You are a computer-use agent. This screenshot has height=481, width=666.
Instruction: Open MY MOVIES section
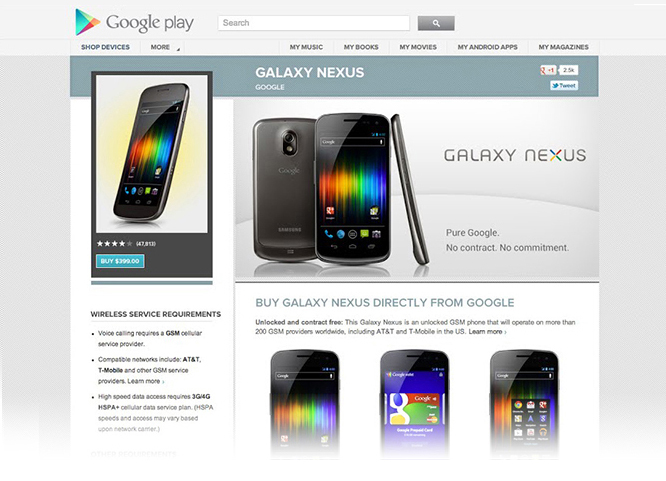tap(418, 47)
